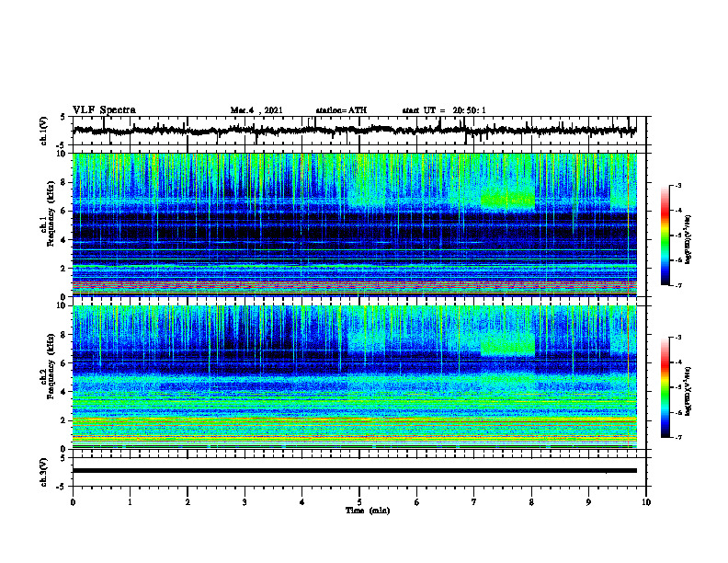Click the "-7" tick on ch.2 colorbar
This screenshot has width=728, height=563.
click(677, 438)
